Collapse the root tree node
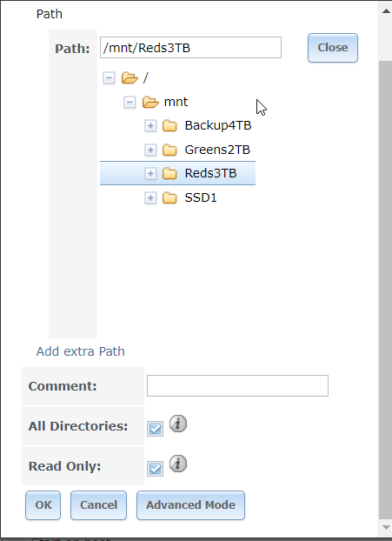This screenshot has height=541, width=392. coord(109,78)
